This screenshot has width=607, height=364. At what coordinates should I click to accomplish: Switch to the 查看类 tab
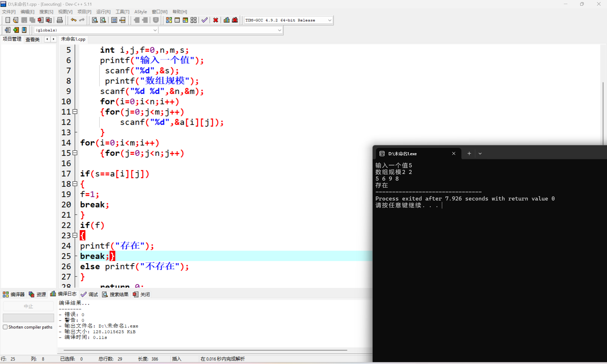click(x=33, y=39)
